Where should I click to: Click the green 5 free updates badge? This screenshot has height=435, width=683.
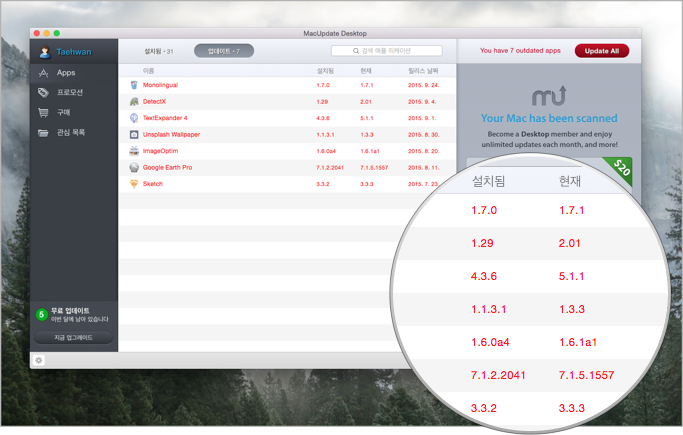click(x=41, y=314)
